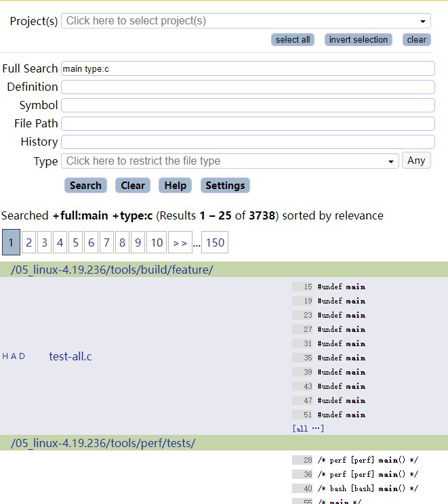Image resolution: width=448 pixels, height=504 pixels.
Task: Open the Project(s) selection dropdown
Action: tap(246, 21)
